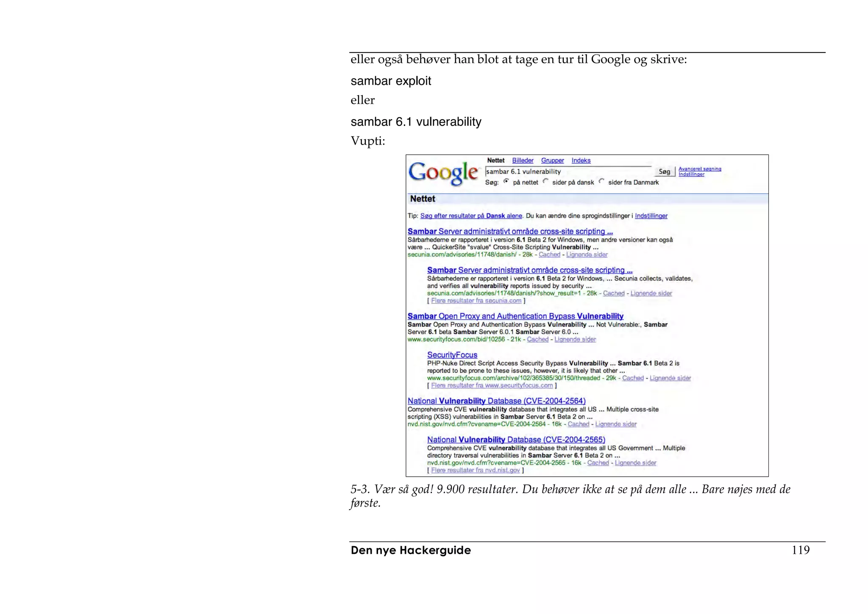
Task: Click the Nettet results header bar label
Action: [x=423, y=199]
